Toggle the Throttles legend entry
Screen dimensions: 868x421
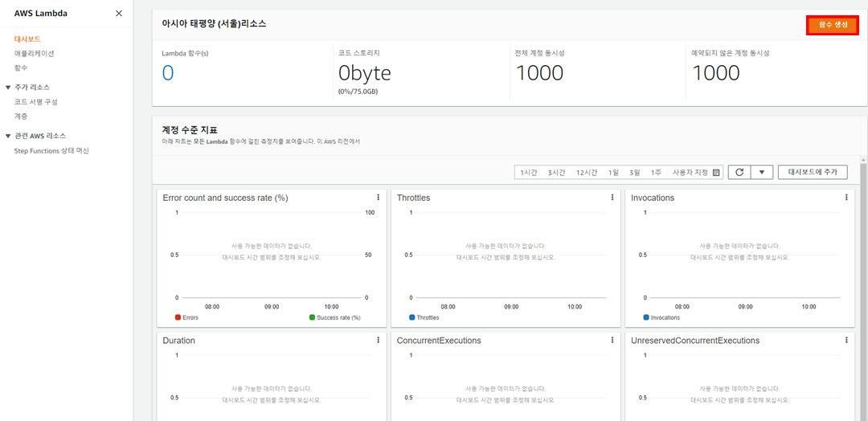(424, 317)
